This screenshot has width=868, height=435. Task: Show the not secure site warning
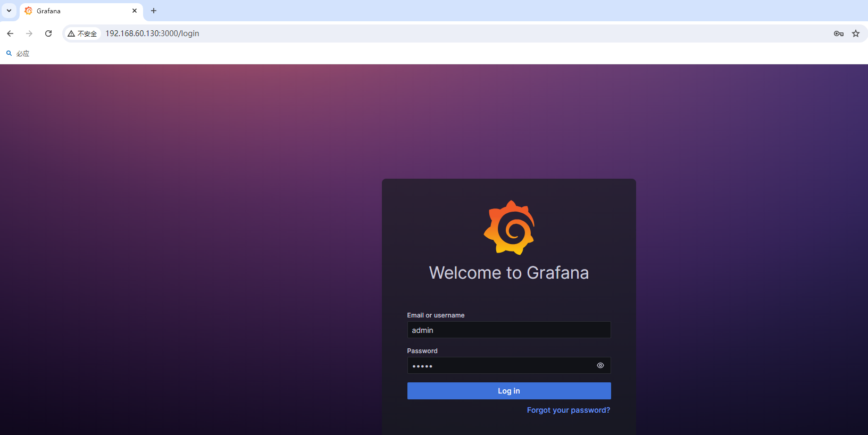coord(82,34)
